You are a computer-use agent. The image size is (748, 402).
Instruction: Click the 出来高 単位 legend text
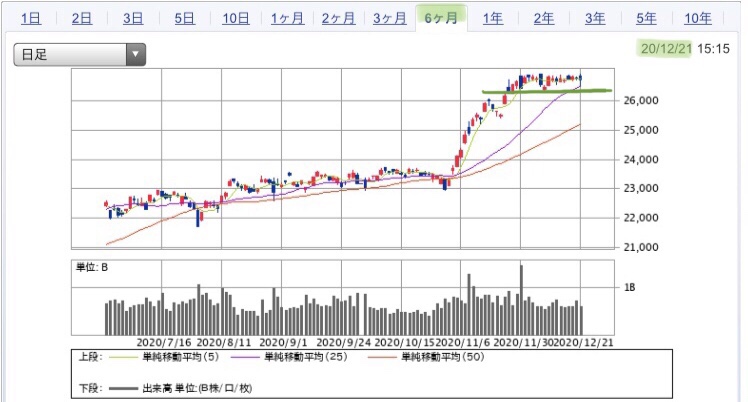click(197, 389)
